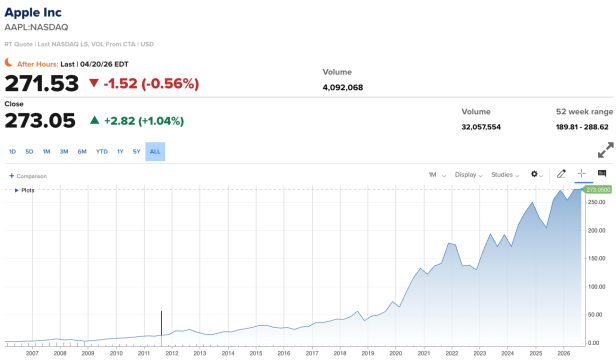Open chart settings gear icon
616x360 pixels.
coord(534,174)
